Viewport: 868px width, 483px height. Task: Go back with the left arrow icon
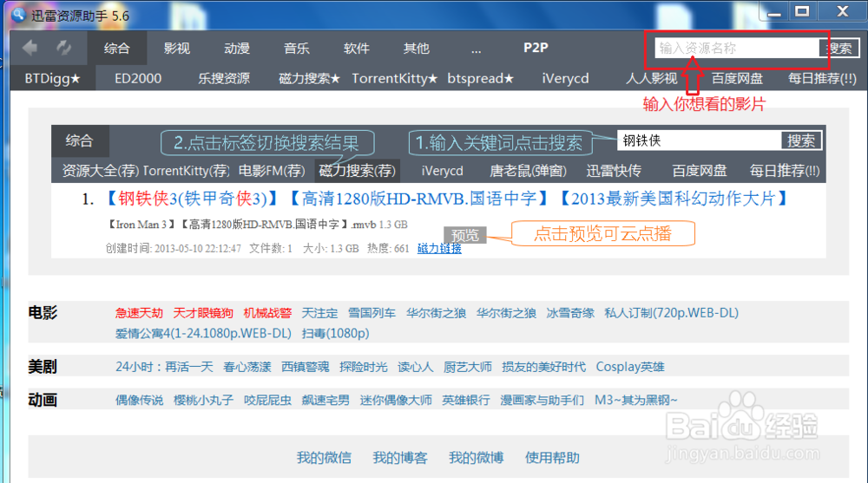30,49
